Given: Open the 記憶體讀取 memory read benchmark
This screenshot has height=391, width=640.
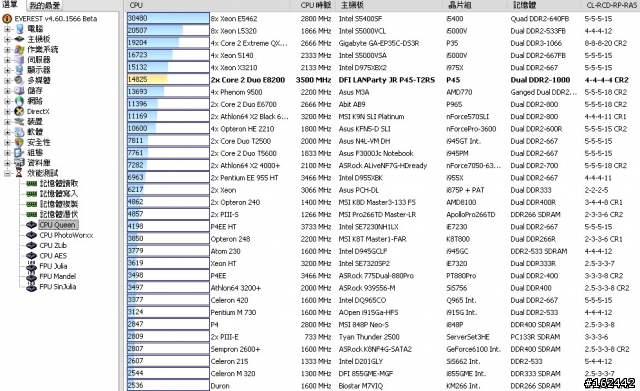Looking at the screenshot, I should 59,184.
